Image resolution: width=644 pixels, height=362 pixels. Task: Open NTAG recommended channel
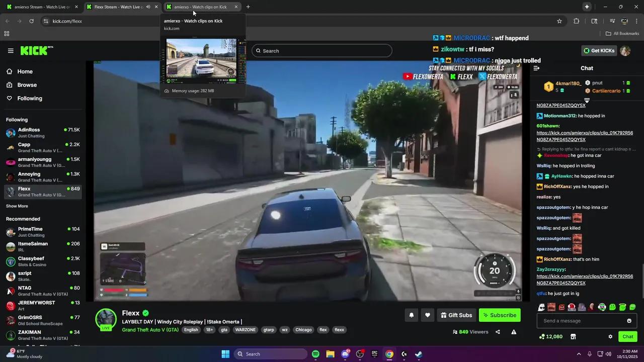[43, 291]
